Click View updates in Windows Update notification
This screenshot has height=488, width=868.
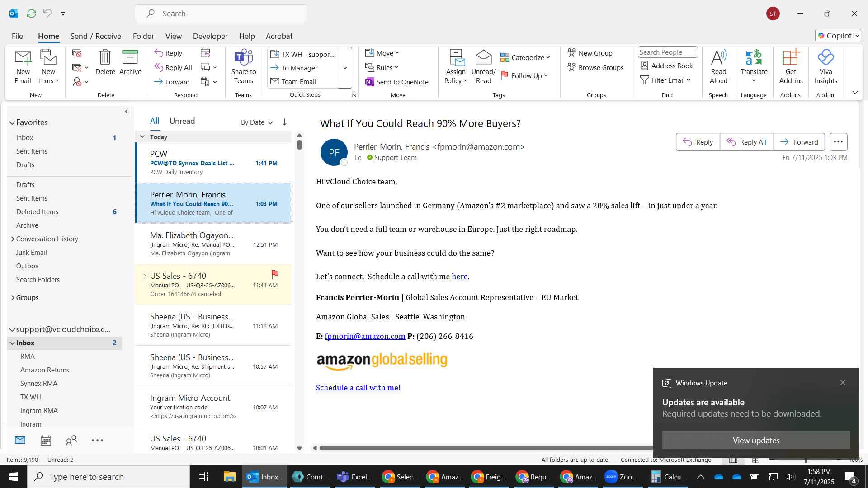(756, 440)
